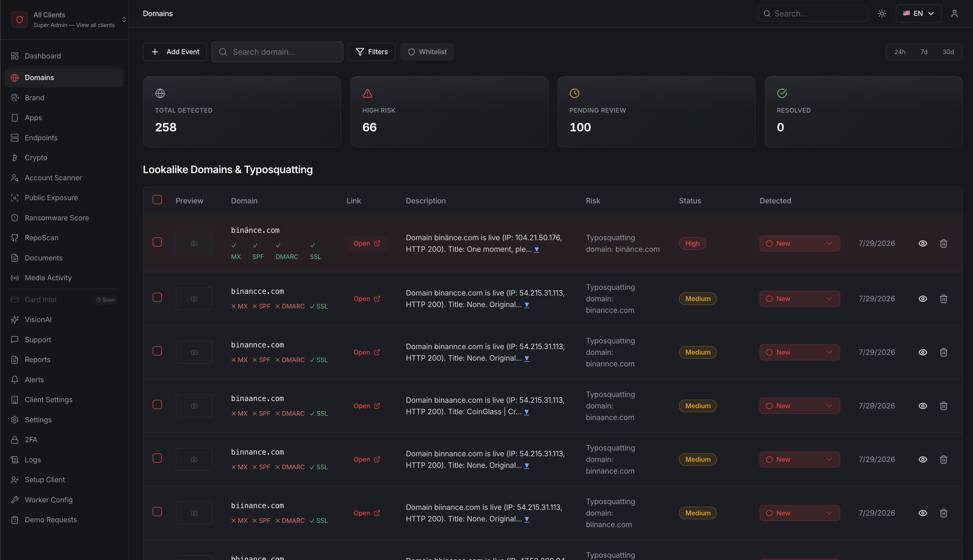
Task: Open Client Settings in sidebar
Action: 64,400
